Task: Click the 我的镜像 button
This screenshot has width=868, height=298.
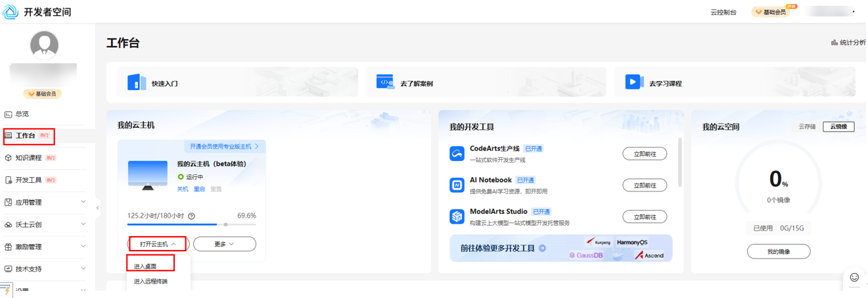Action: click(779, 251)
